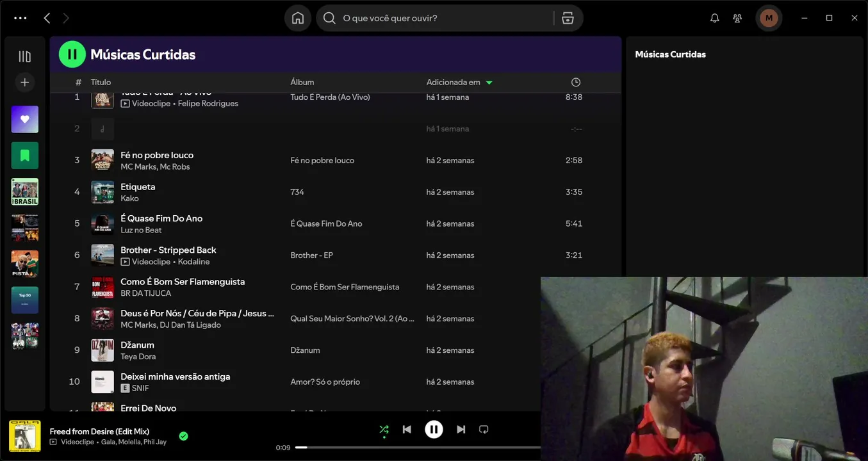Click row 2 placeholder track icon
The height and width of the screenshot is (461, 868).
tap(102, 129)
